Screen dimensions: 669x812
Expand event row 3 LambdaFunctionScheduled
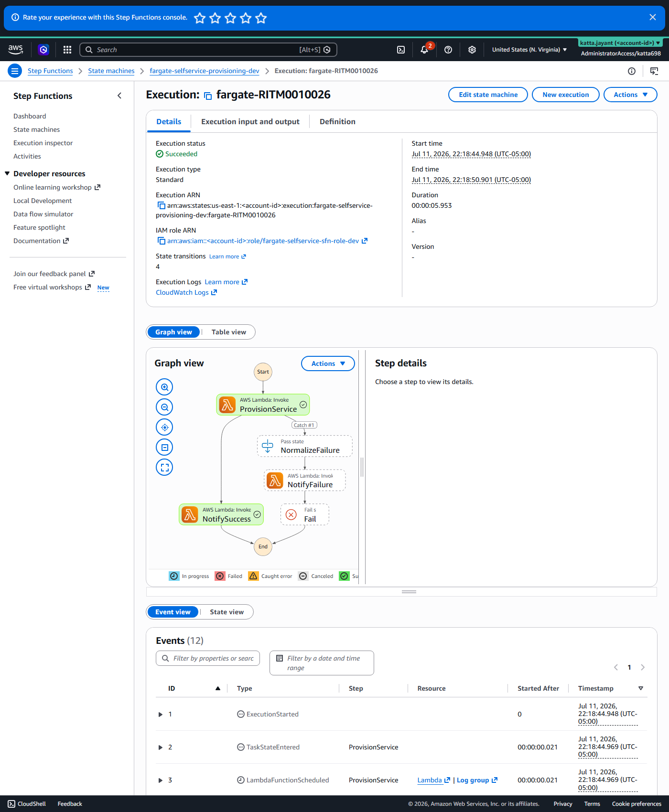coord(161,780)
